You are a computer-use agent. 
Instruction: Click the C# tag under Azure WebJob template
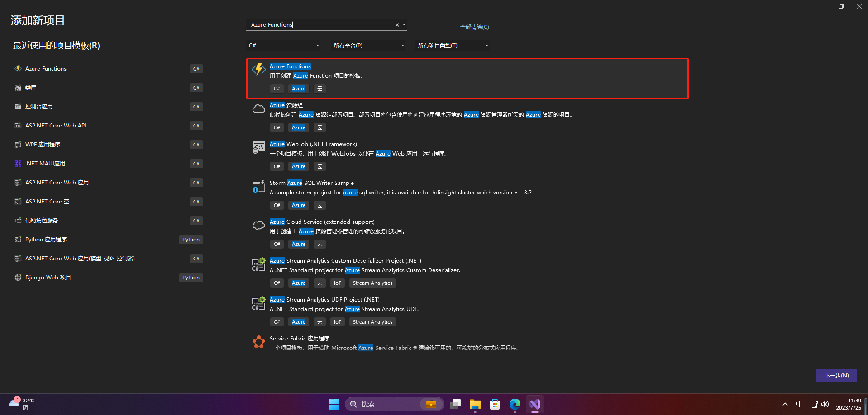coord(277,166)
